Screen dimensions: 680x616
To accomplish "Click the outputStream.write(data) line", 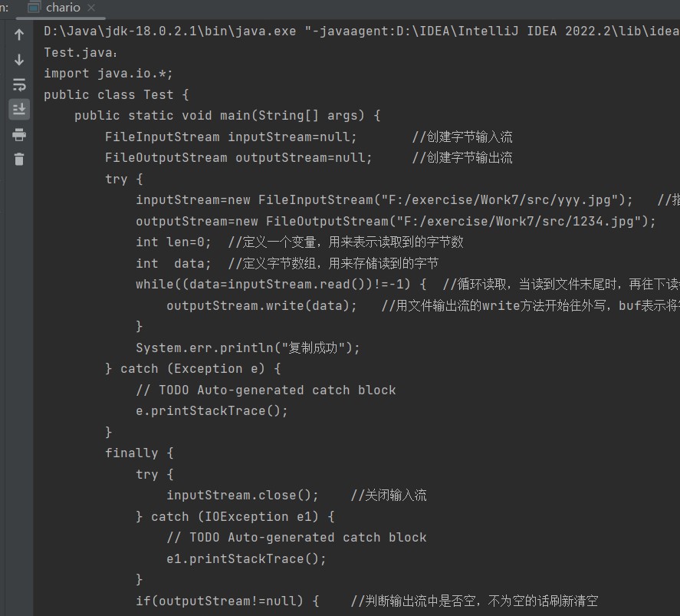I will click(x=261, y=305).
